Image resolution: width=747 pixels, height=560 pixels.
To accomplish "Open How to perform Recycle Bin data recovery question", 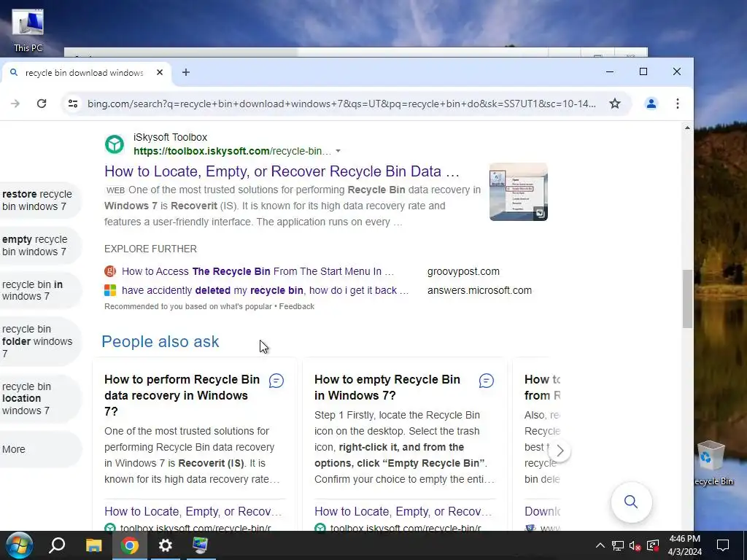I will (x=182, y=395).
